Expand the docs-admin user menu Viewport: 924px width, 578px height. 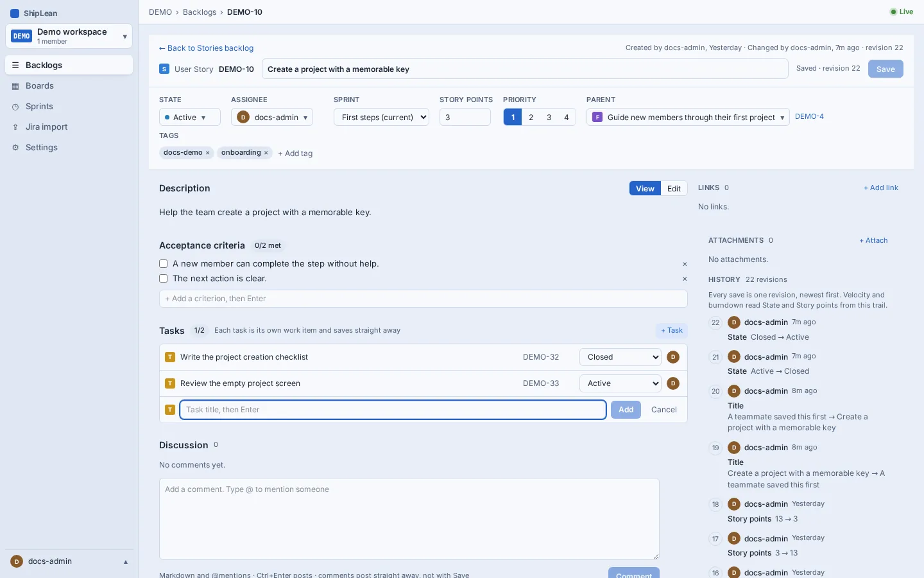69,561
